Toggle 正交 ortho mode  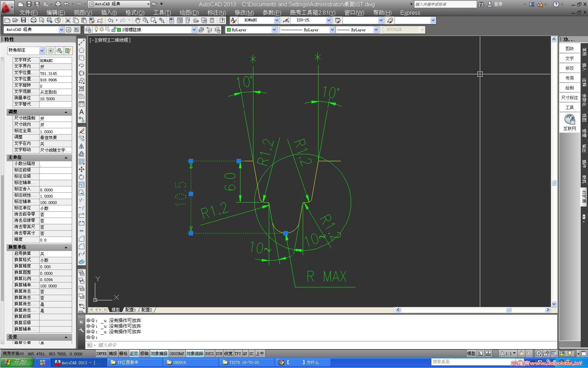(x=134, y=354)
